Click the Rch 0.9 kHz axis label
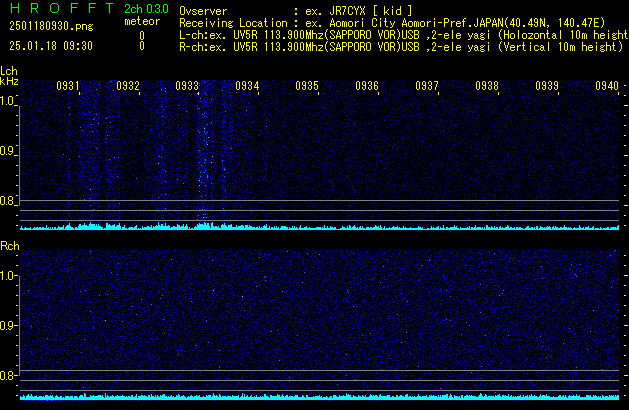 [x=7, y=325]
